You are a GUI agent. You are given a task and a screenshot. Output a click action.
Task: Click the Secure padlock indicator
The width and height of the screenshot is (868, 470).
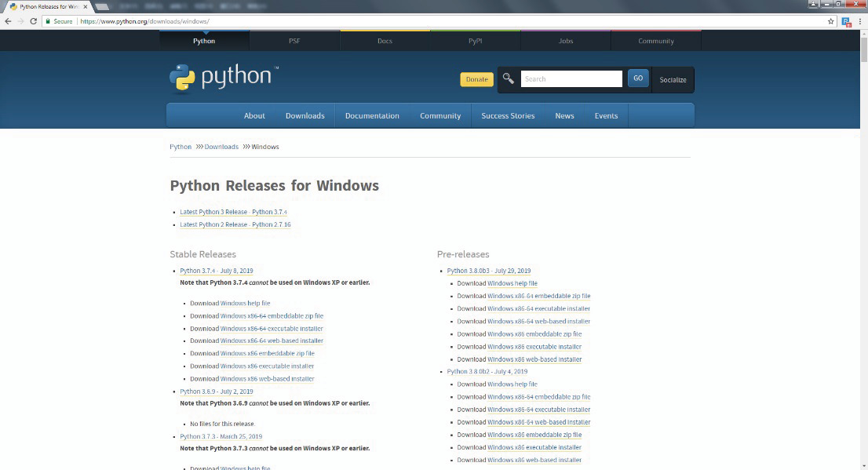59,22
